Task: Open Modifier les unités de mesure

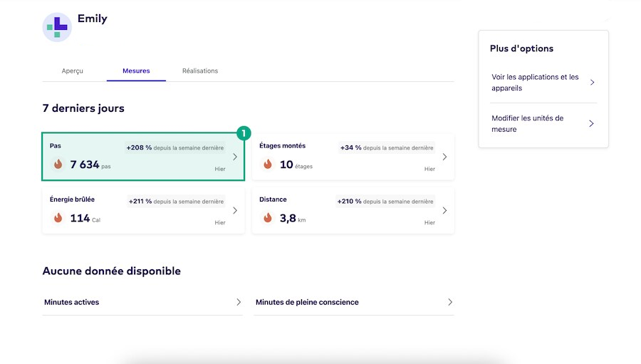Action: tap(543, 123)
